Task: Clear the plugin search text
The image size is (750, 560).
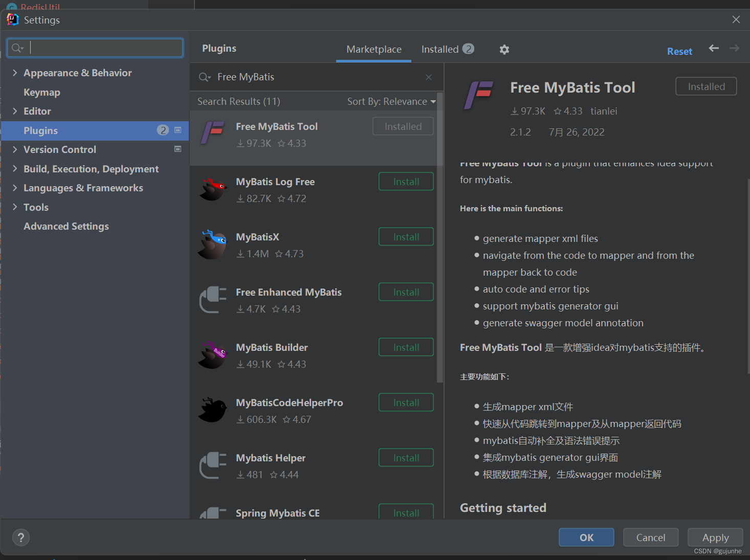Action: (x=429, y=77)
